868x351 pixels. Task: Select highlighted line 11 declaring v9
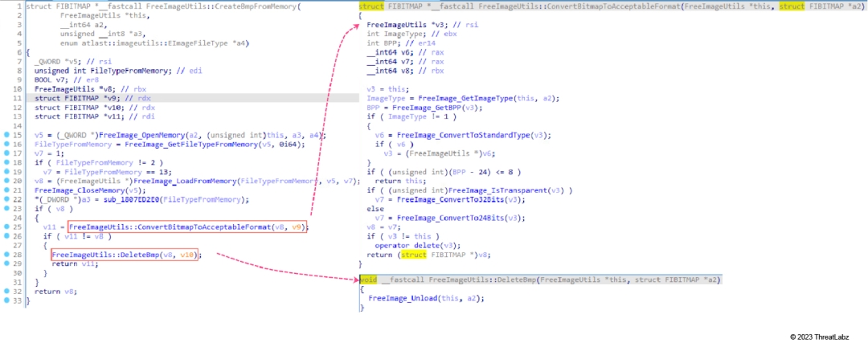coord(80,97)
